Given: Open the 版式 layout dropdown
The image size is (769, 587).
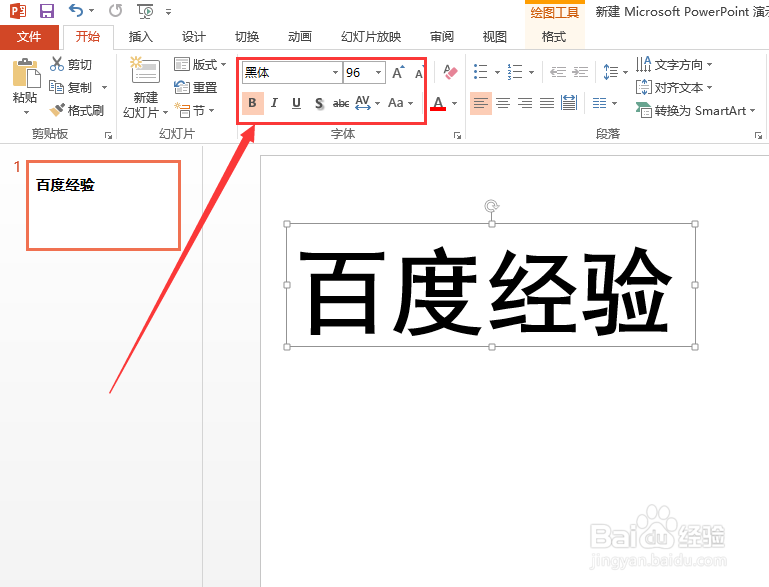Looking at the screenshot, I should point(200,64).
